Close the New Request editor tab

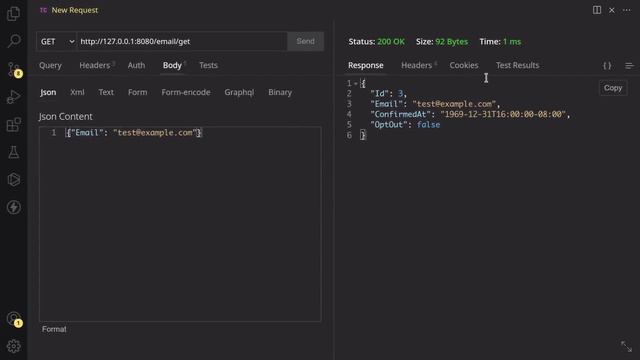611,10
